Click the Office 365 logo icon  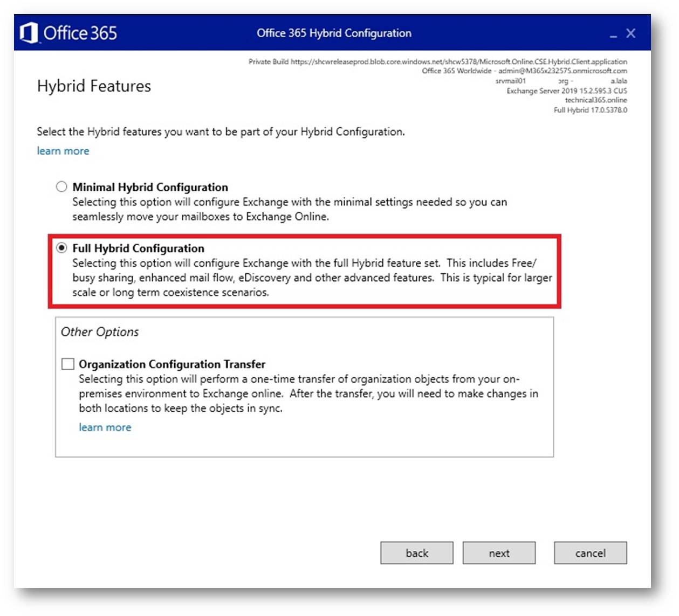coord(29,33)
